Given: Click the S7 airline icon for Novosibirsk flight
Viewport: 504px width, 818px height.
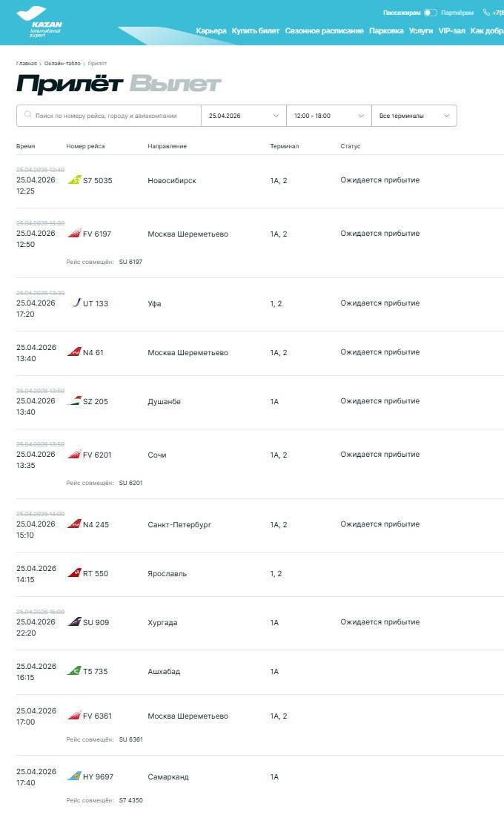Looking at the screenshot, I should click(74, 180).
